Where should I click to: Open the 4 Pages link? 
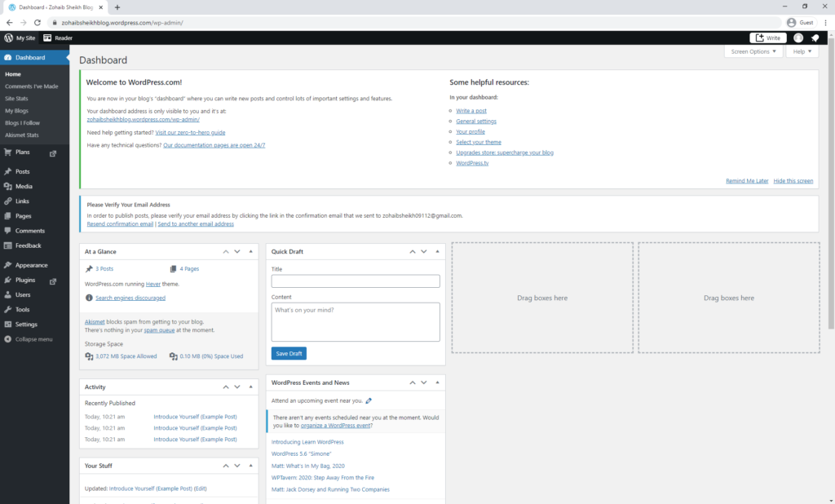[189, 269]
